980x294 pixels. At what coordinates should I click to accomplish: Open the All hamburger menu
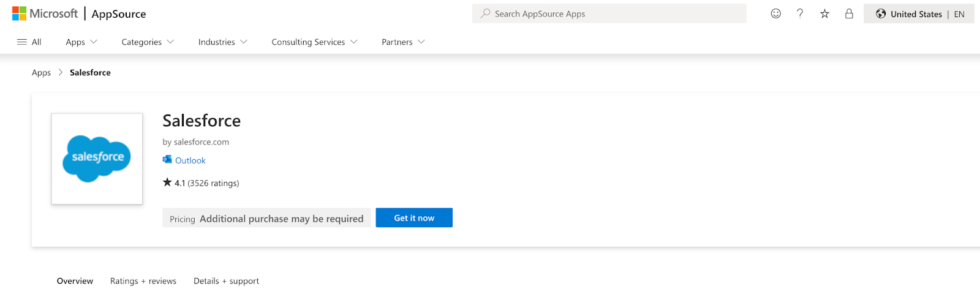click(29, 42)
